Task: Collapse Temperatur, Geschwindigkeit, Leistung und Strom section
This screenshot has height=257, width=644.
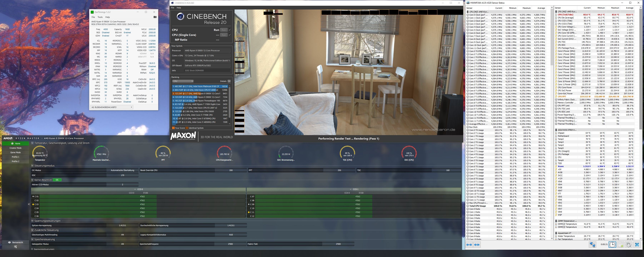Action: click(33, 143)
